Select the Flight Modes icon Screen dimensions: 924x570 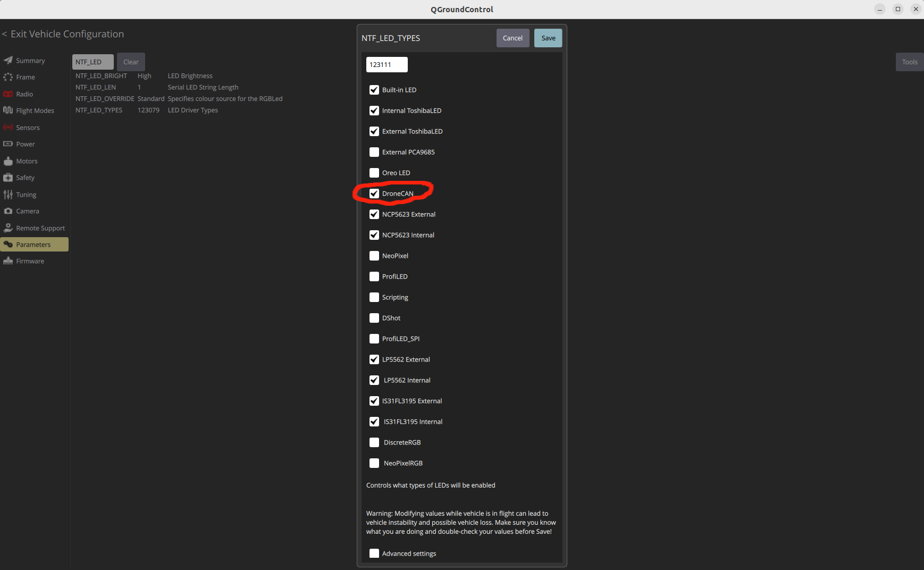click(x=8, y=111)
